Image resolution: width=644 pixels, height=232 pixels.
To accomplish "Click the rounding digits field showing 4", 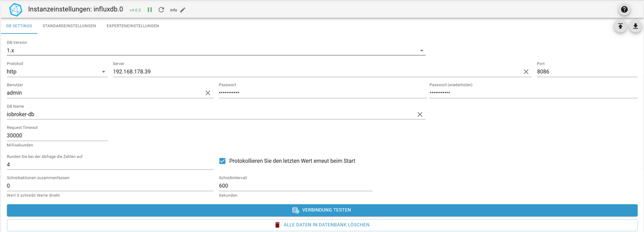I will pyautogui.click(x=110, y=164).
